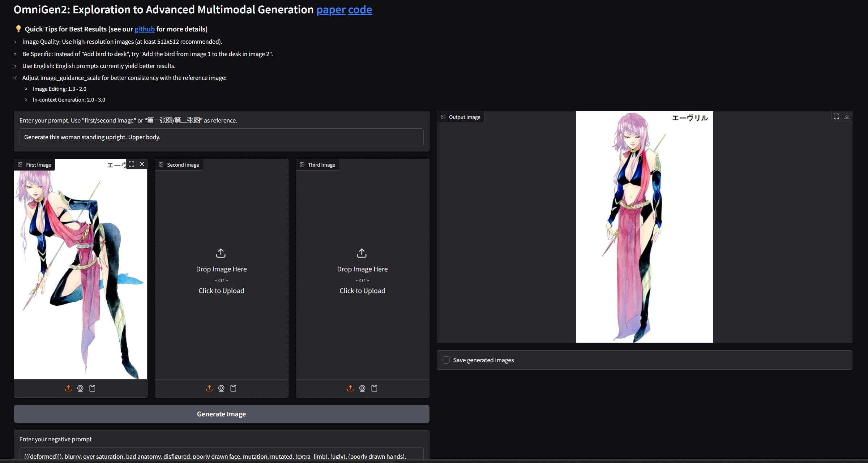This screenshot has height=463, width=868.
Task: Click the lightbulb icon beside Quick Tips
Action: [x=18, y=29]
